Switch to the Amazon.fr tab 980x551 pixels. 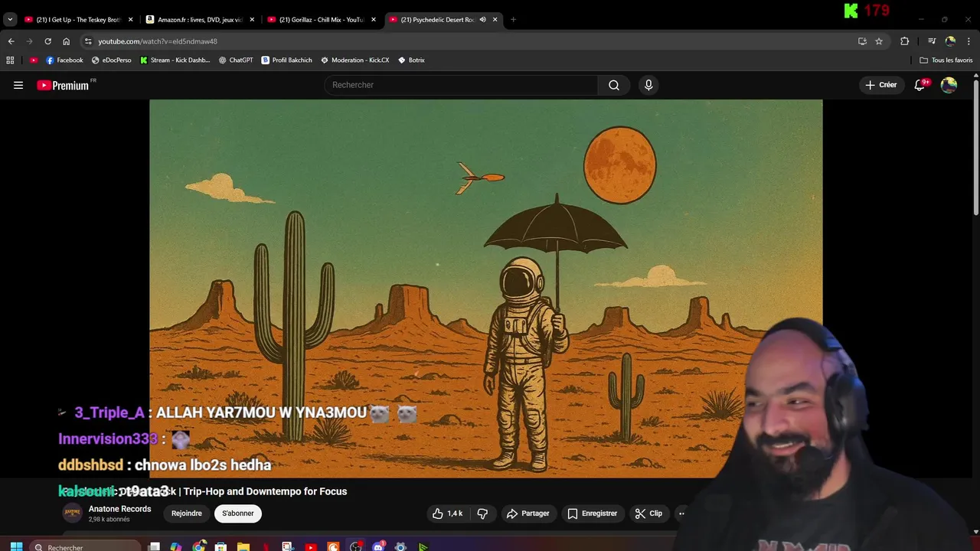199,19
